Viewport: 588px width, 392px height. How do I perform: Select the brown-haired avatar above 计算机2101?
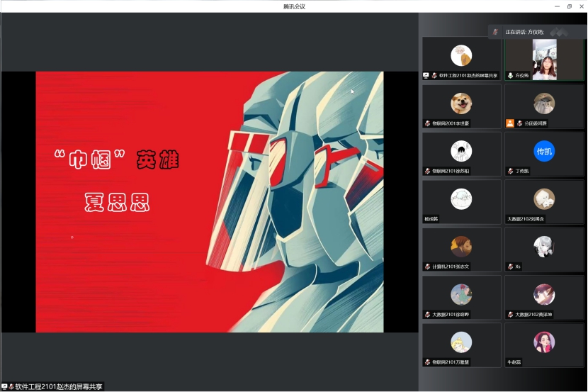point(461,247)
